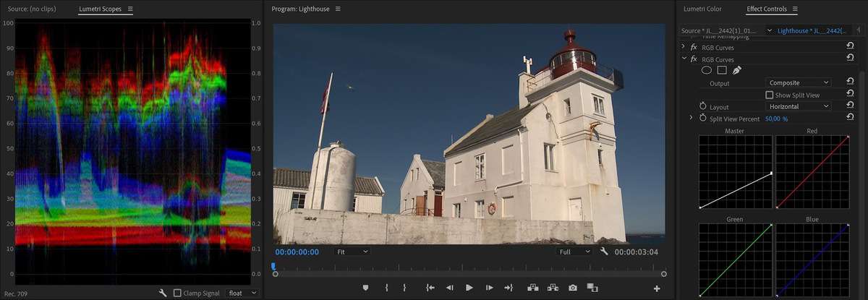Create an ellipse mask for RGB Curves
Image resolution: width=868 pixels, height=300 pixels.
coord(707,70)
